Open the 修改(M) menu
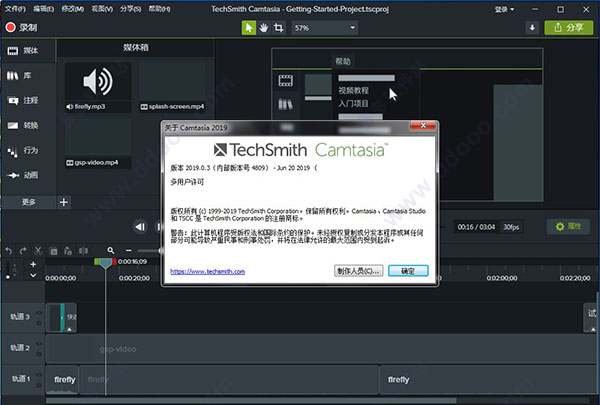This screenshot has height=405, width=600. tap(73, 9)
